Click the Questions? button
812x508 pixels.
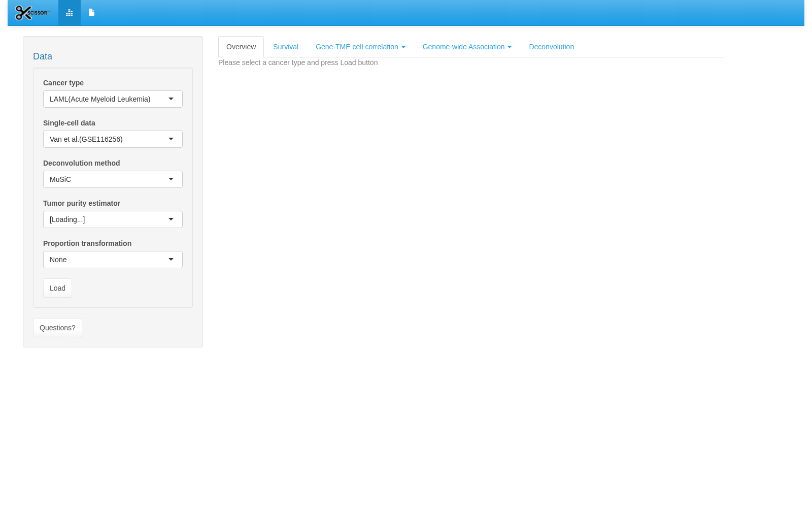pos(57,328)
